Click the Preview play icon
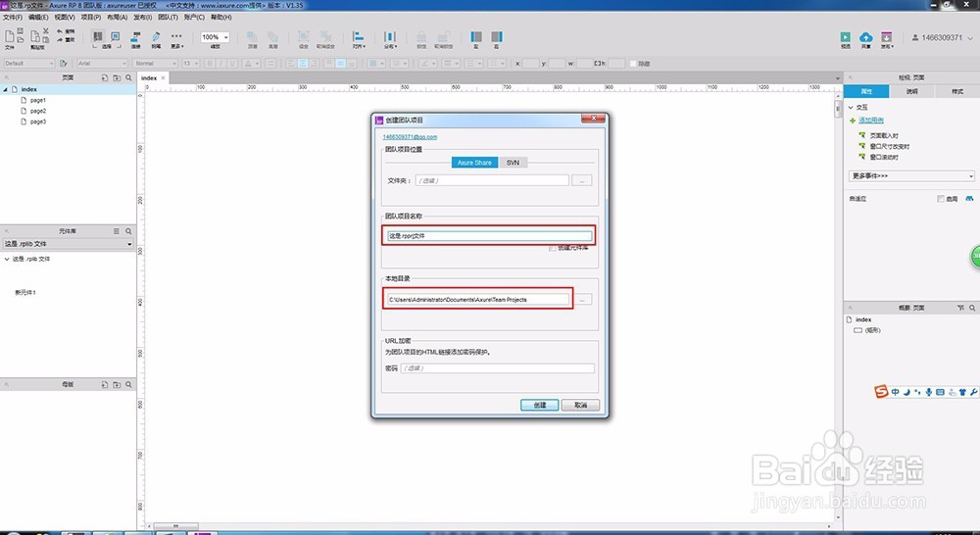 point(846,39)
